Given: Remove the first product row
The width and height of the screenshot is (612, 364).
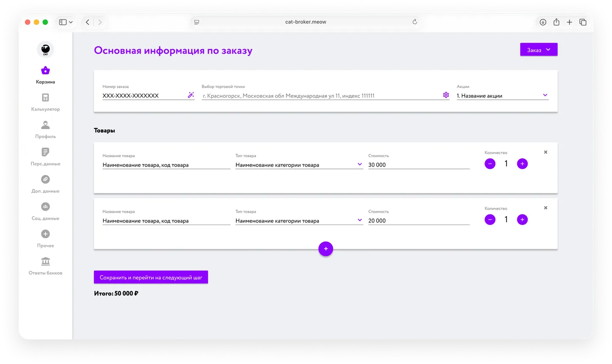Looking at the screenshot, I should tap(546, 152).
